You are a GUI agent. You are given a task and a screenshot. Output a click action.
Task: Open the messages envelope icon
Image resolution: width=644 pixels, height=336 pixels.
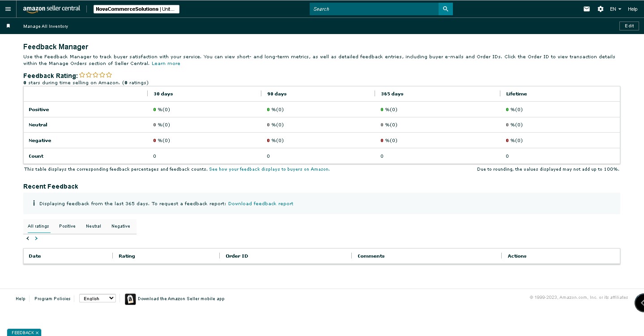tap(587, 9)
